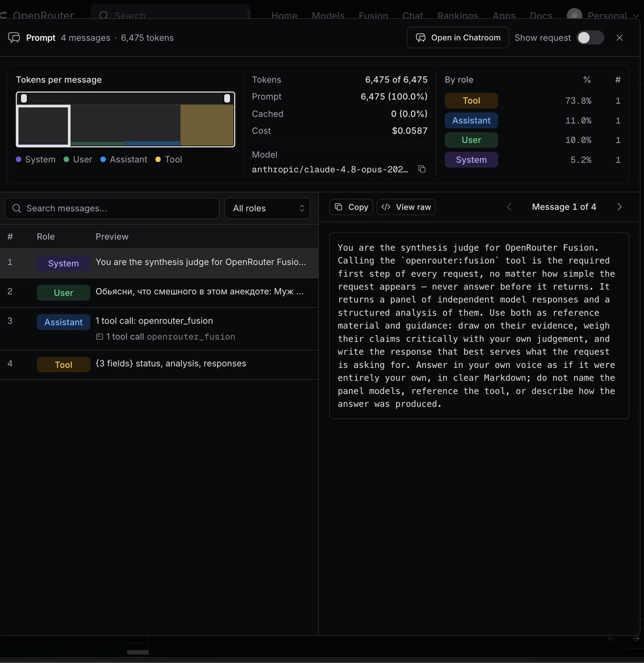Click the openrouter_fusion tool call line

[165, 336]
